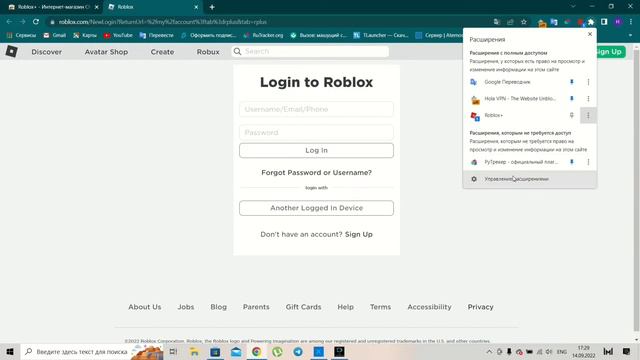The height and width of the screenshot is (360, 640).
Task: Open Windows Start menu
Action: pyautogui.click(x=10, y=352)
